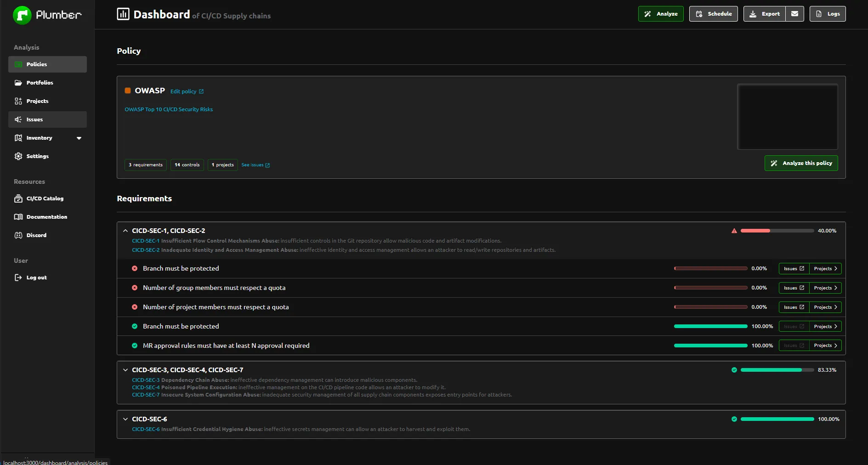
Task: Click the 100% progress bar for CICD-SEC-6
Action: tap(777, 419)
